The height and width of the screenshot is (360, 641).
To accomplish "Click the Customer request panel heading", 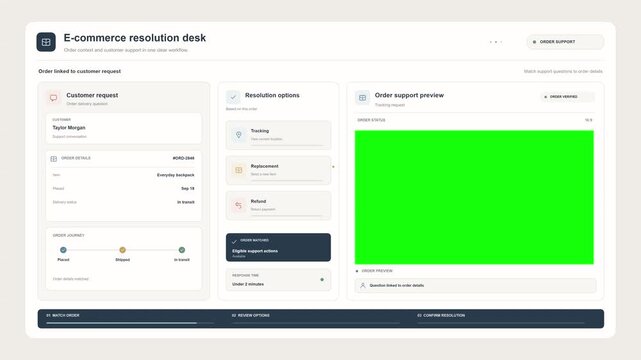I will [x=92, y=95].
